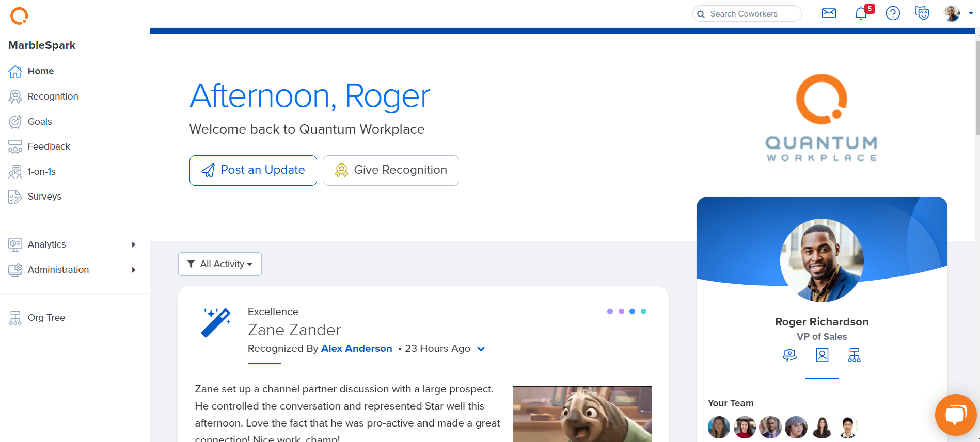Click the Goals target icon

[x=15, y=122]
